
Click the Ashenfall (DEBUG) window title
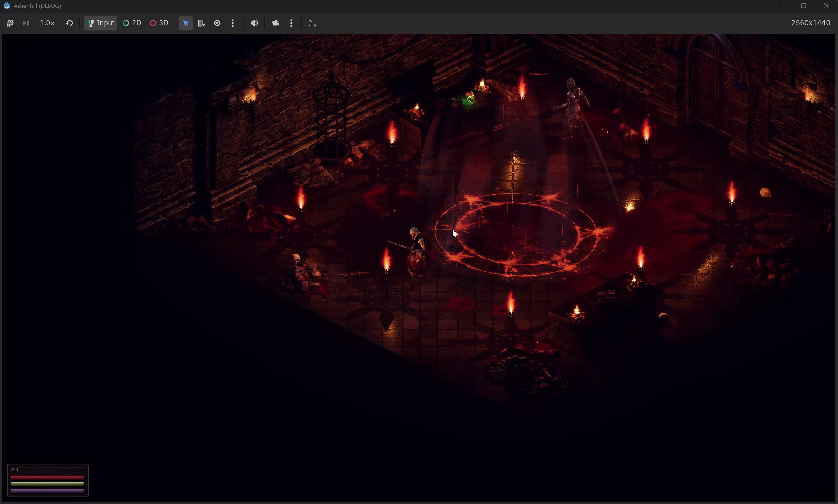coord(37,6)
